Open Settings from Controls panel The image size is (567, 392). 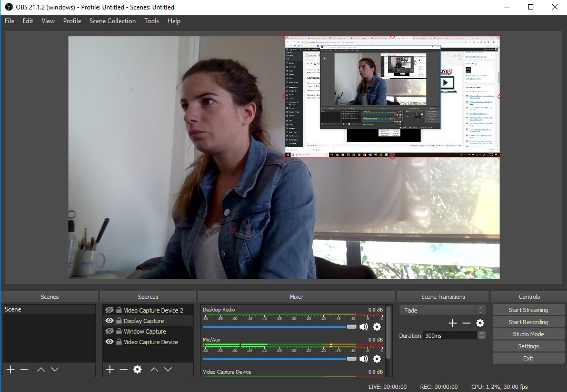coord(529,346)
